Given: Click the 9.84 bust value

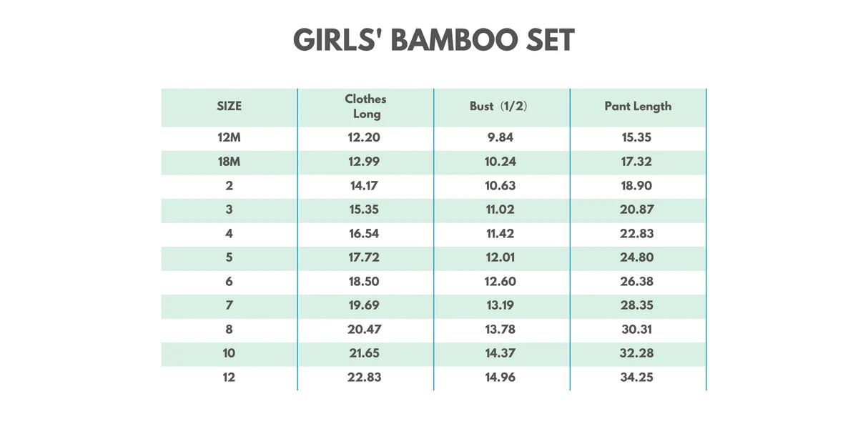Looking at the screenshot, I should click(500, 138).
